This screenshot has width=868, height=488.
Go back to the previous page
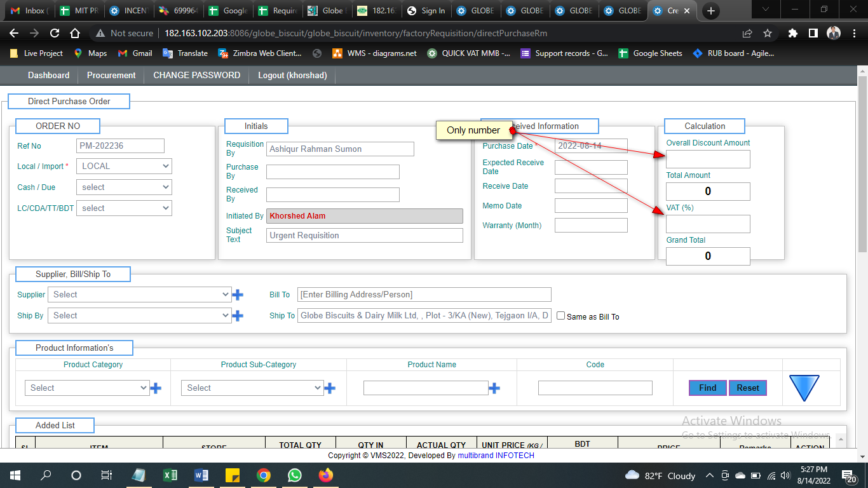point(14,33)
